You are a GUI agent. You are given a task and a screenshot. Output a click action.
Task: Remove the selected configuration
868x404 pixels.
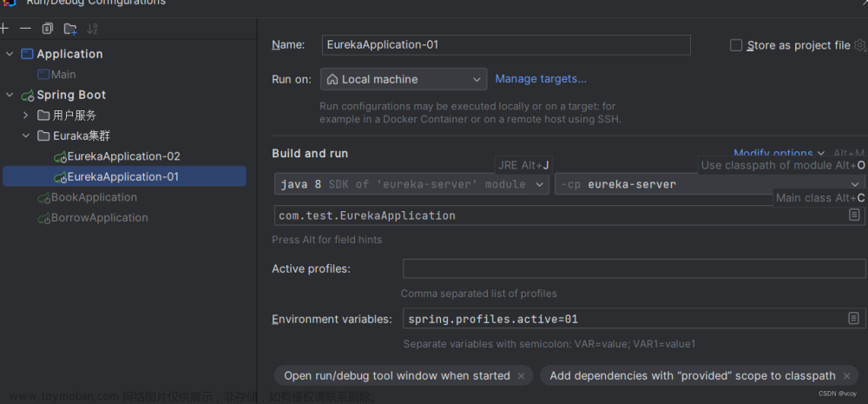25,29
